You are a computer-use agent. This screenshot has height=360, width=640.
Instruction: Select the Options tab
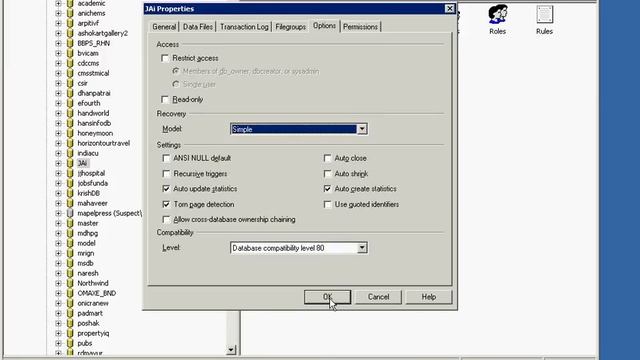(x=324, y=26)
